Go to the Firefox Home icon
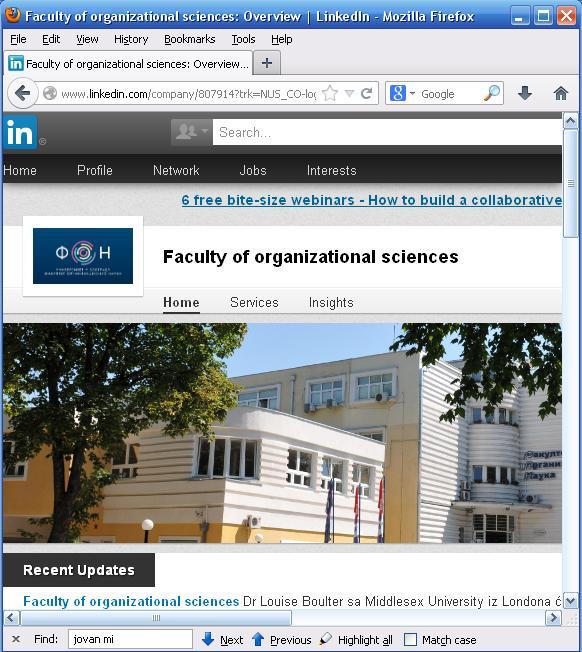 560,93
